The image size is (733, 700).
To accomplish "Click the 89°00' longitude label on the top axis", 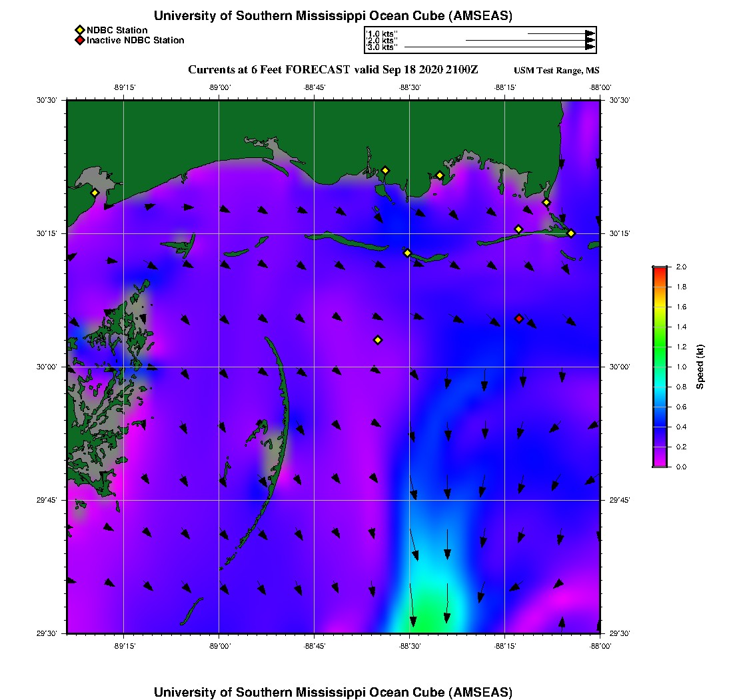I will (x=219, y=87).
